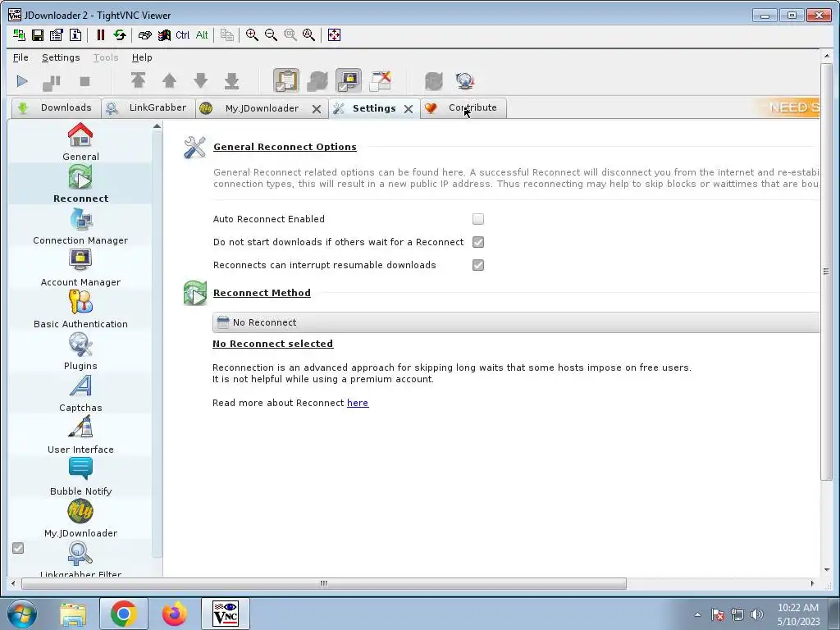This screenshot has height=630, width=840.
Task: Close the My.JDownloader tab
Action: (x=317, y=109)
